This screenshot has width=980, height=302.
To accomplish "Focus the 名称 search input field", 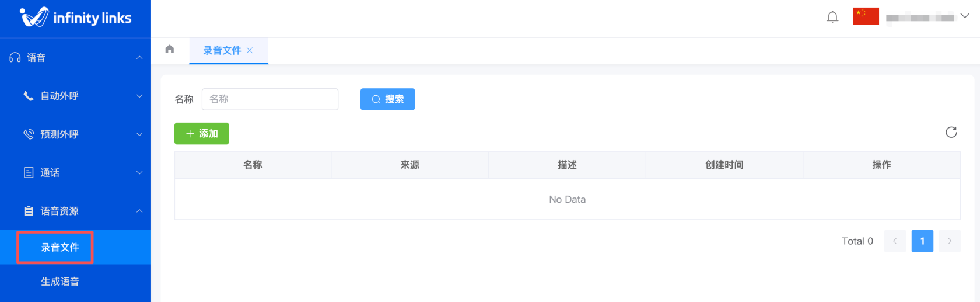I will pos(269,99).
